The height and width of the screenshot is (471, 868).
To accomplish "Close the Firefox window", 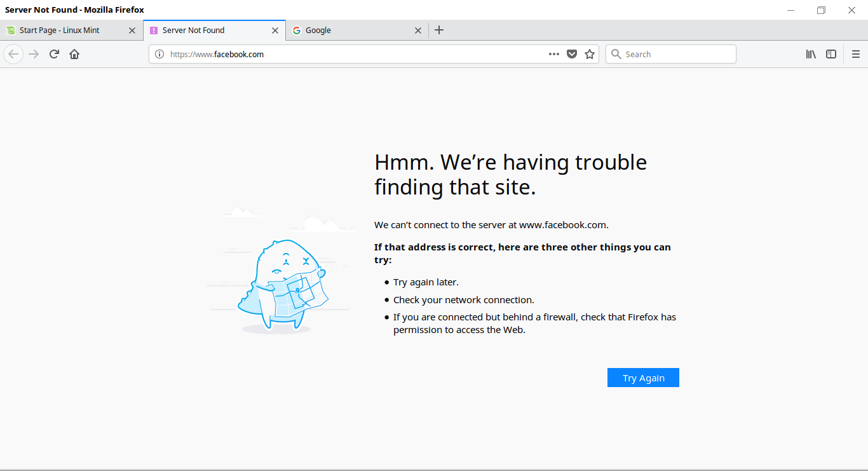I will (x=851, y=10).
